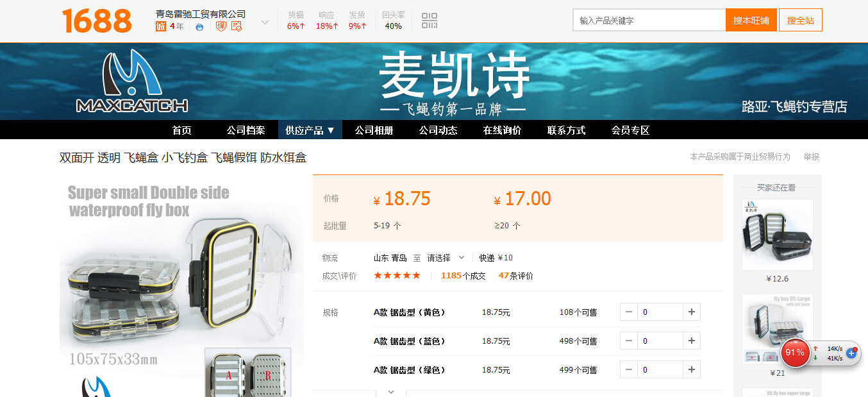This screenshot has width=868, height=397.
Task: Click quantity field for 蓝色 variant
Action: click(660, 341)
